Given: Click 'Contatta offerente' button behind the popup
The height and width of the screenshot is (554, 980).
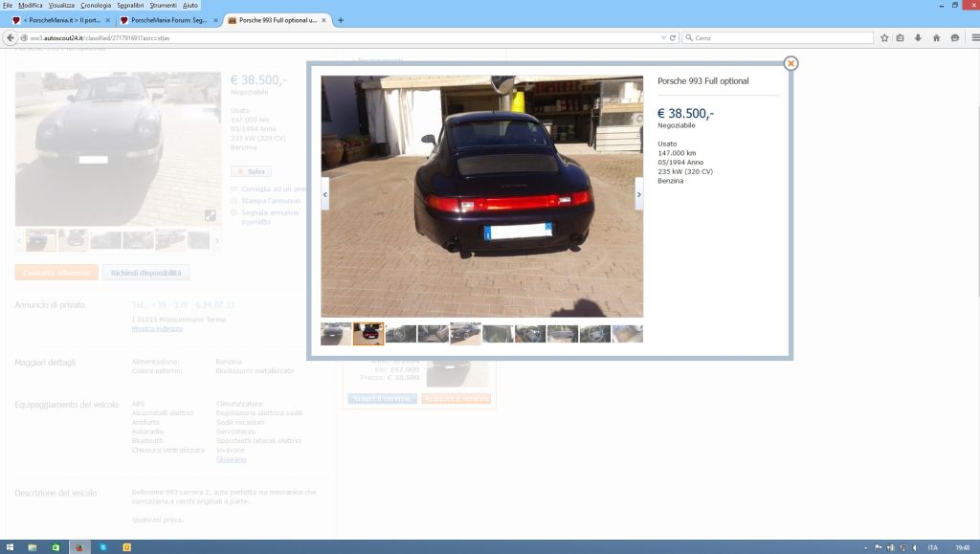Looking at the screenshot, I should tap(56, 273).
